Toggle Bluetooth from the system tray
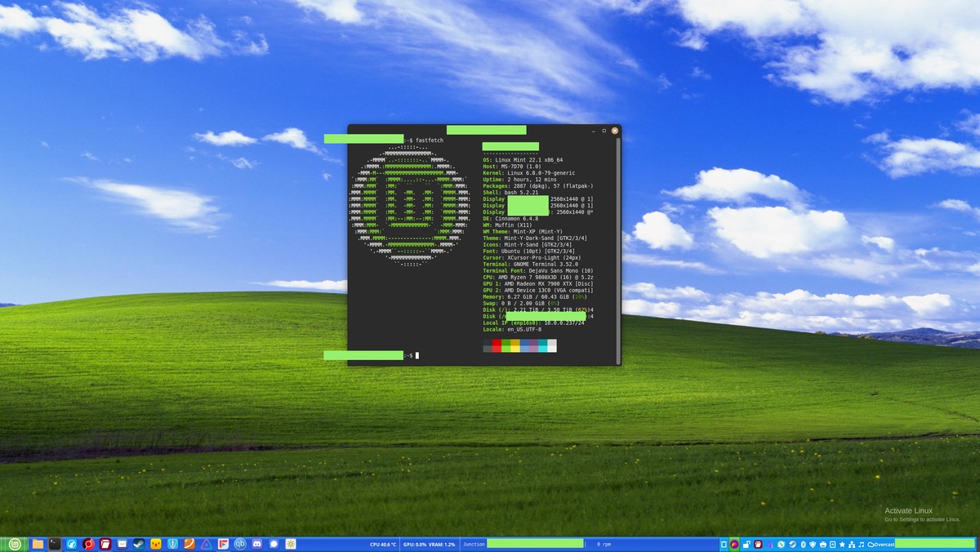Viewport: 980px width, 552px height. [803, 544]
